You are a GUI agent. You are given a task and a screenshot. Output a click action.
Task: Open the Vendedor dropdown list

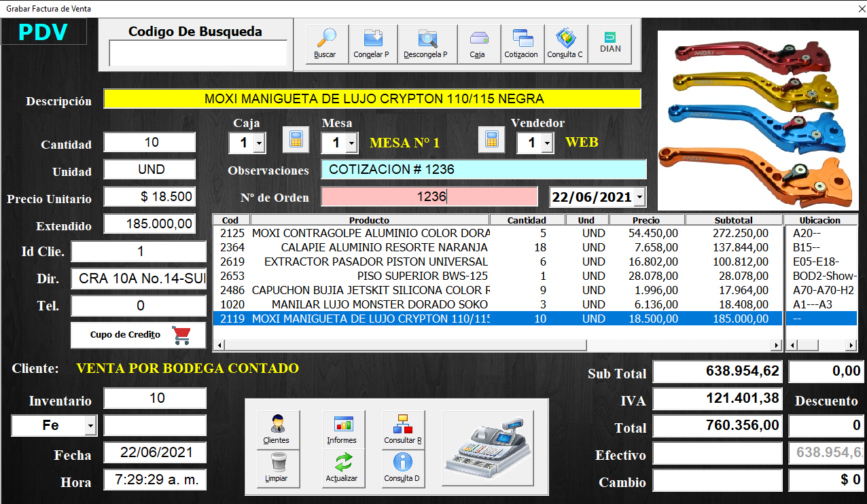[x=547, y=143]
